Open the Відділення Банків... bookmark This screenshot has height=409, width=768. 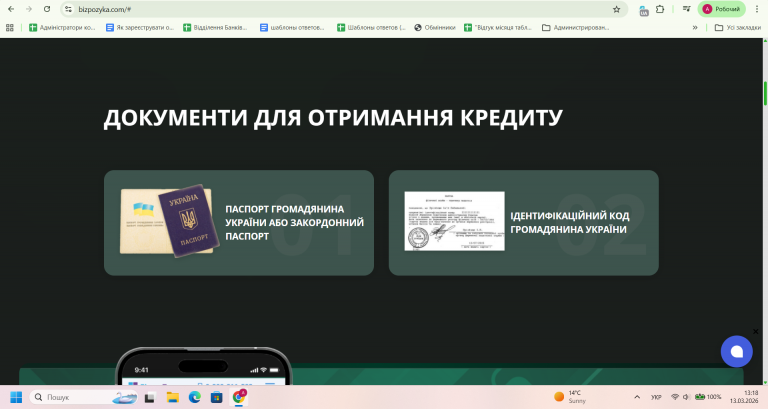tap(216, 28)
